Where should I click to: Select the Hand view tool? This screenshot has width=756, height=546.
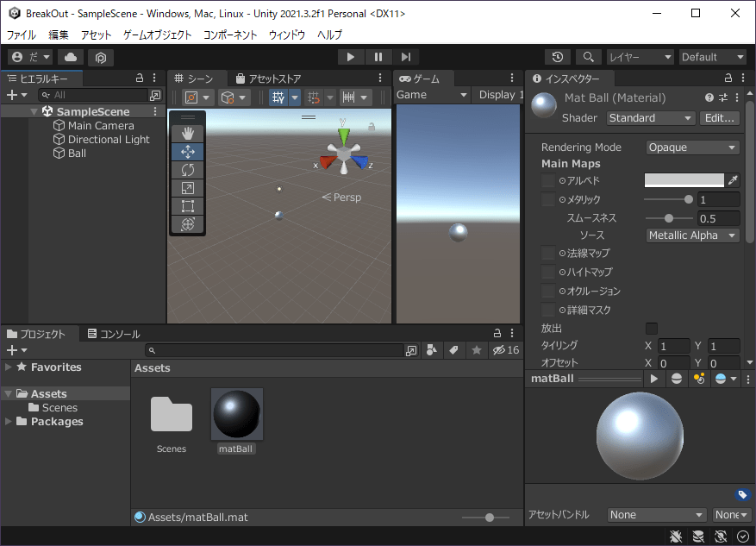coord(188,134)
